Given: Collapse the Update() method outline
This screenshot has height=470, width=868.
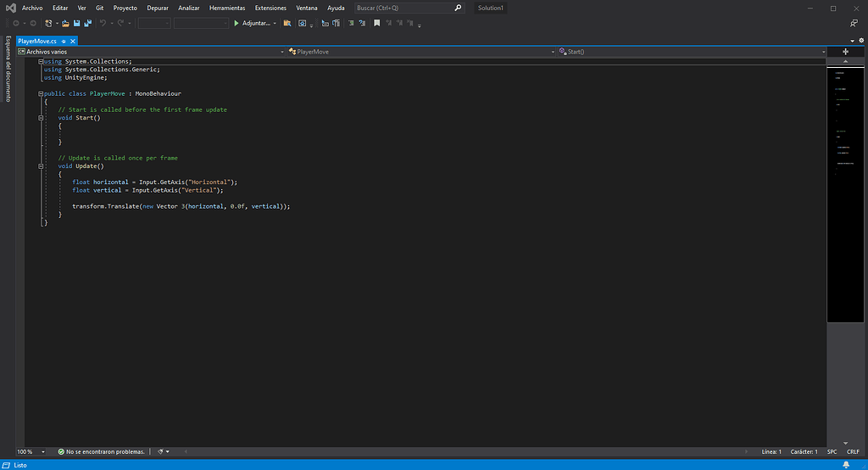Looking at the screenshot, I should (41, 166).
